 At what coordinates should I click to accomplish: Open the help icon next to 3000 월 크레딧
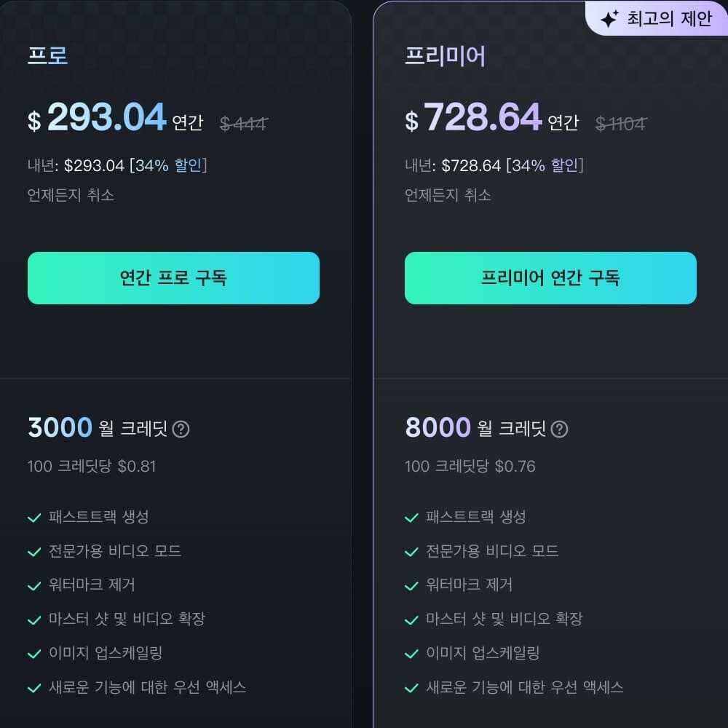180,430
